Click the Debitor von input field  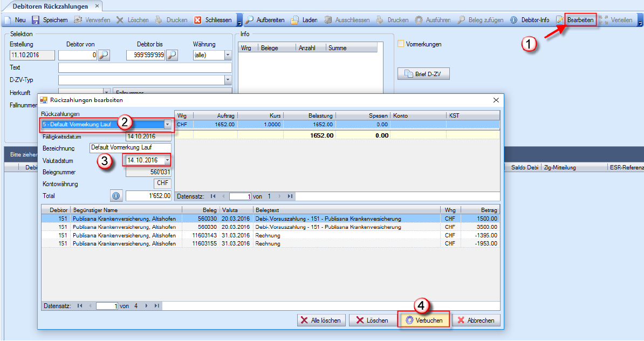coord(78,55)
